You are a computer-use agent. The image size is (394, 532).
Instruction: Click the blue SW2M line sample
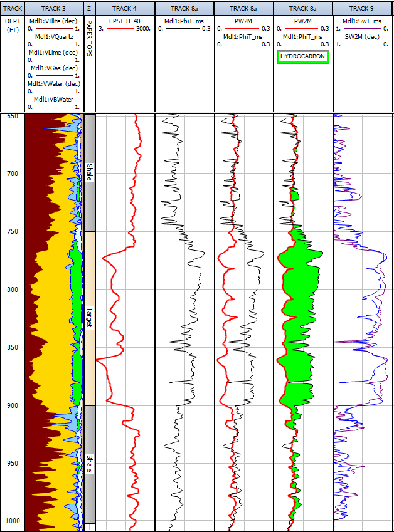(362, 44)
